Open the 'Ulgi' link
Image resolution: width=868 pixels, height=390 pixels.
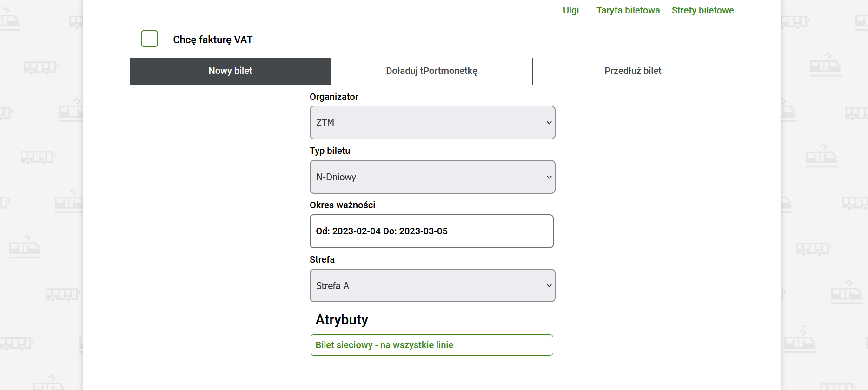[571, 10]
